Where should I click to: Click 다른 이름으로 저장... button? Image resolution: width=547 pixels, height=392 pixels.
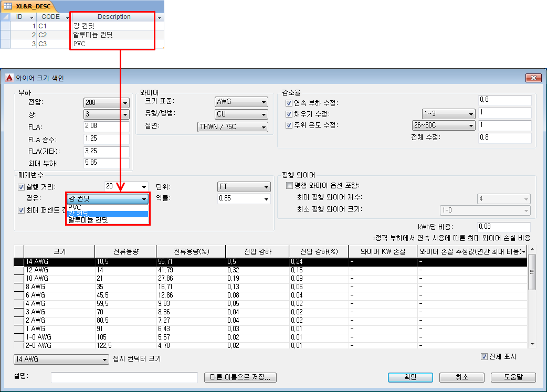240,377
